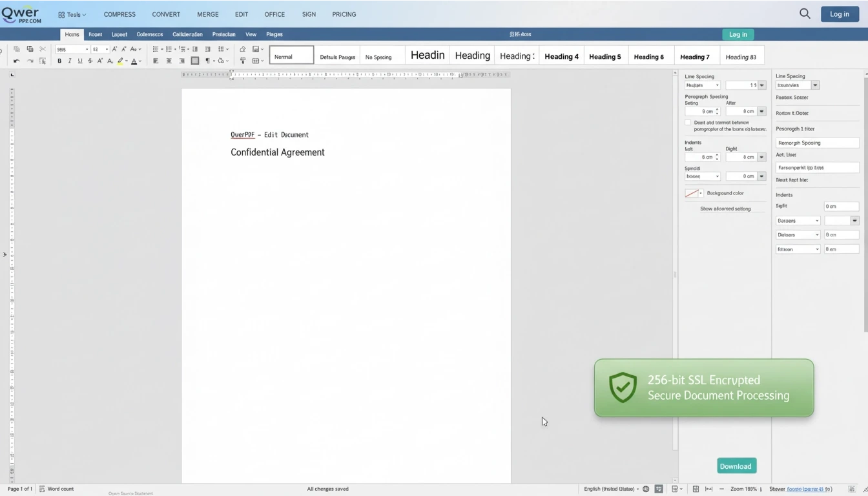Click the fit to page icon
Image resolution: width=868 pixels, height=496 pixels.
(696, 489)
